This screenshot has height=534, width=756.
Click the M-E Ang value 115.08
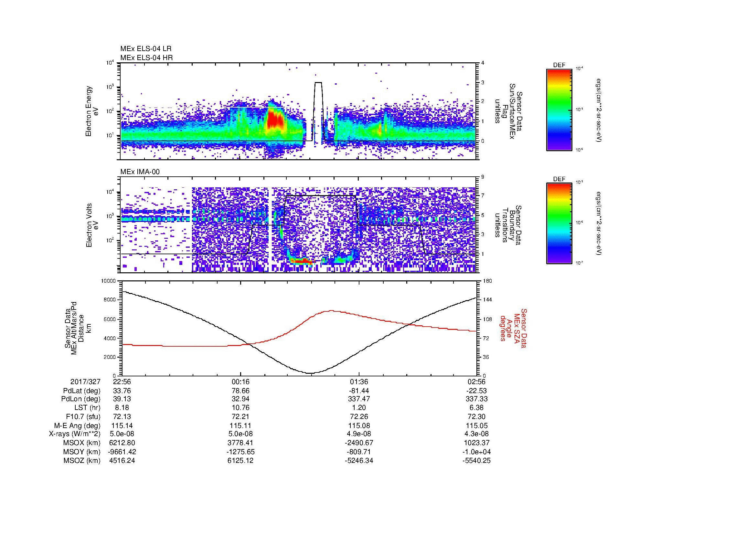point(359,426)
